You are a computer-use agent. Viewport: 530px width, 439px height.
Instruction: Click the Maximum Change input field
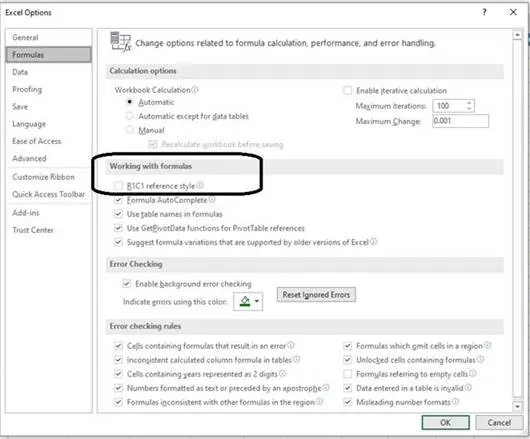point(460,121)
